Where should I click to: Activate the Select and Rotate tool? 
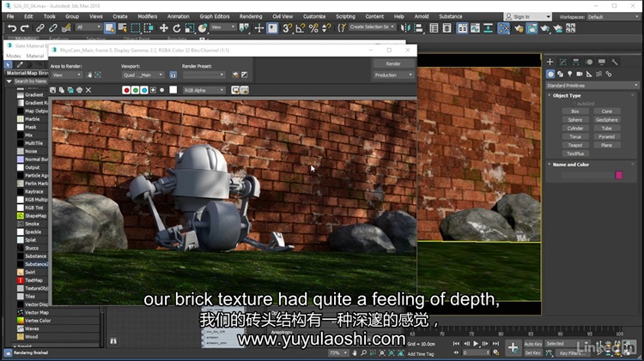[x=177, y=28]
